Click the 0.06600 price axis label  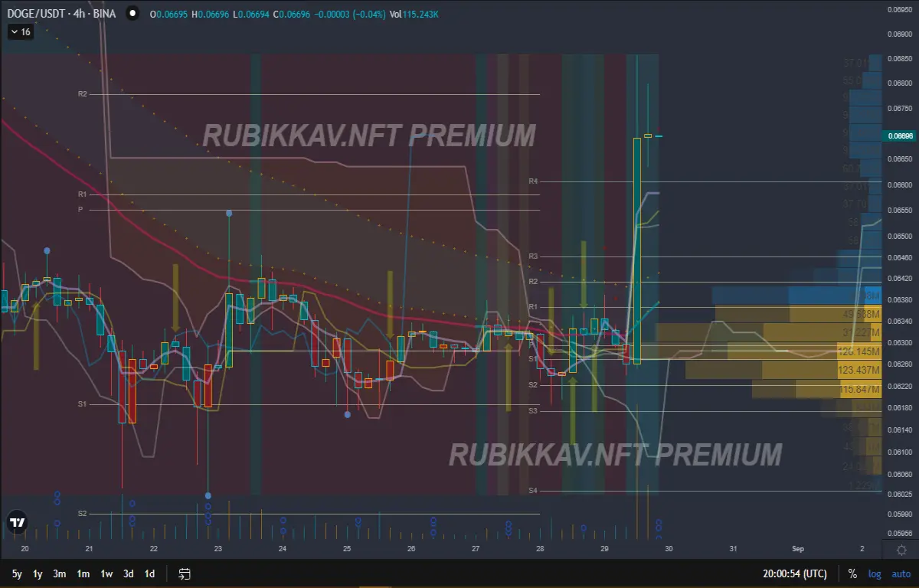(x=900, y=185)
